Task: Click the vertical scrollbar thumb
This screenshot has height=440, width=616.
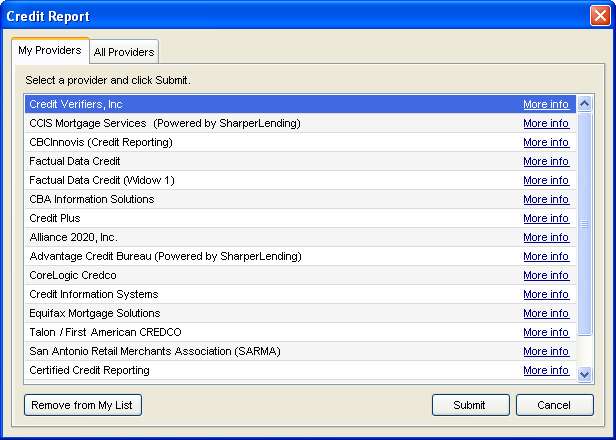Action: pos(585,224)
